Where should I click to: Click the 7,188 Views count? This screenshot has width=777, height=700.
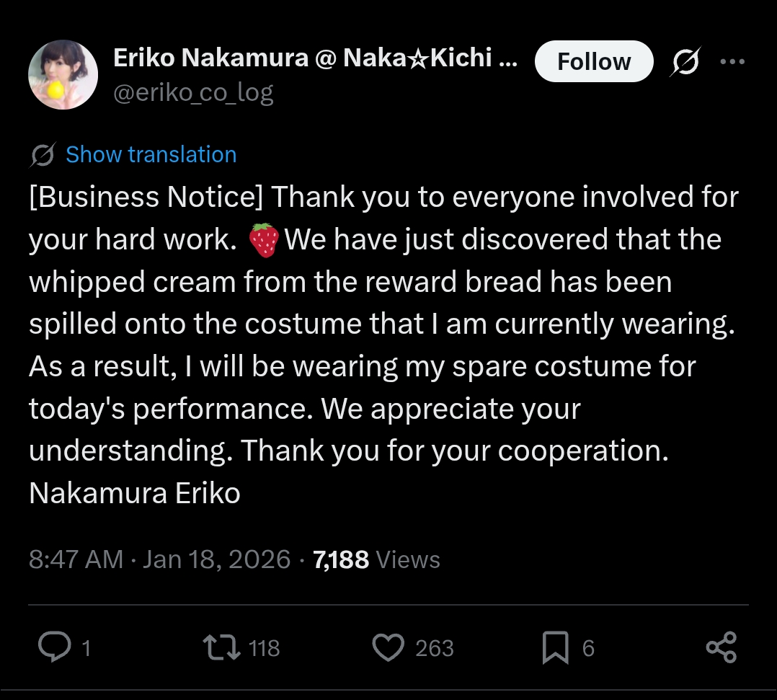[x=376, y=559]
